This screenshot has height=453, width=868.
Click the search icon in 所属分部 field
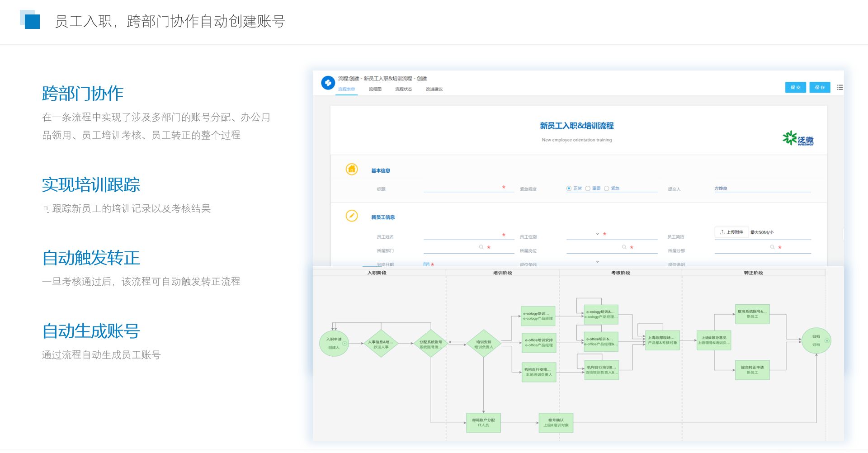[x=773, y=247]
